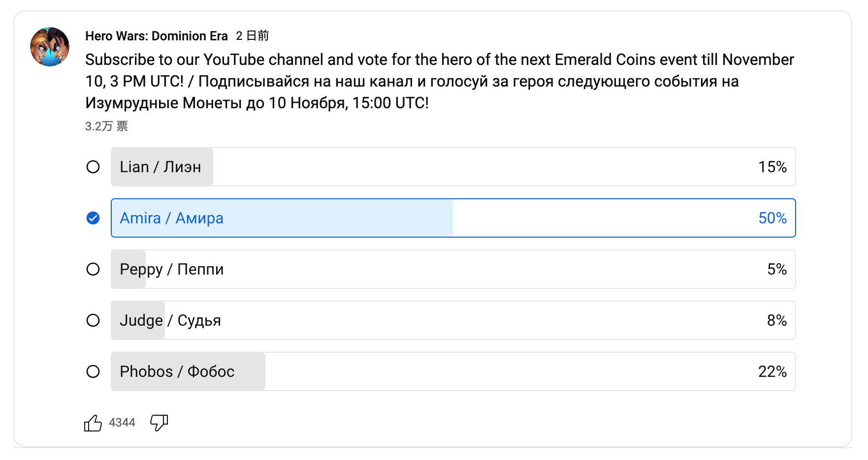Screen dimensions: 868x460
Task: Deselect the checked Amira radio button
Action: point(93,218)
